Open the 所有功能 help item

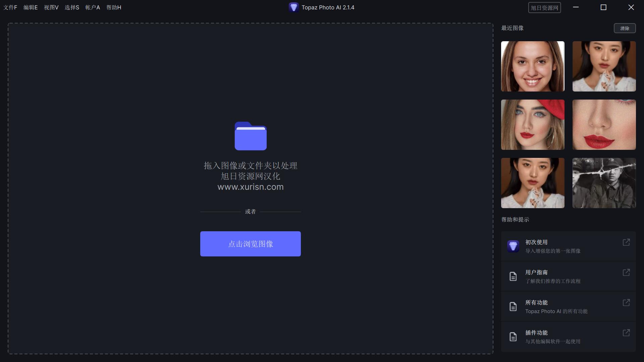[569, 307]
